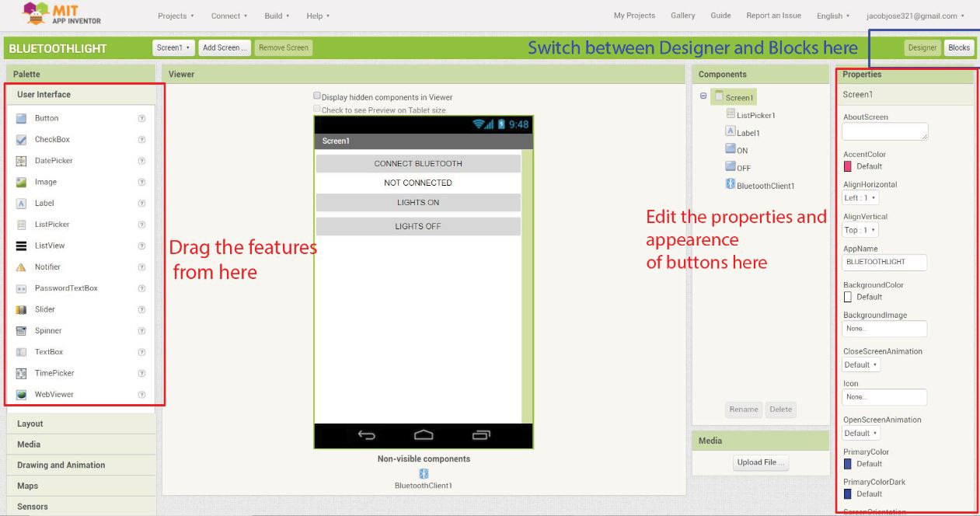Open the AlignHorizontal Left dropdown
The width and height of the screenshot is (980, 516).
(861, 198)
